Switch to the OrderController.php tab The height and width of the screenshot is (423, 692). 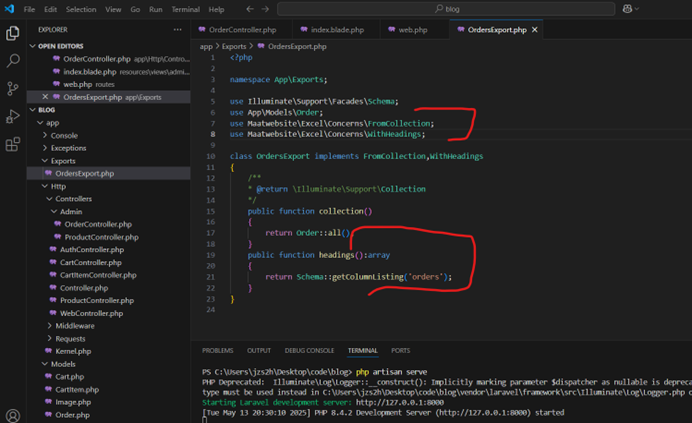click(x=242, y=30)
